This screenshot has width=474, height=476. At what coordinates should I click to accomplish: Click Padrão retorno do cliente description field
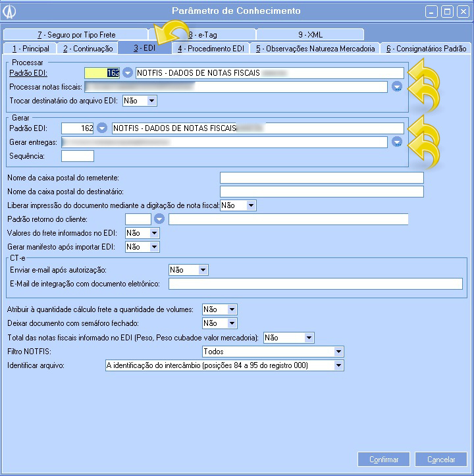pos(288,219)
